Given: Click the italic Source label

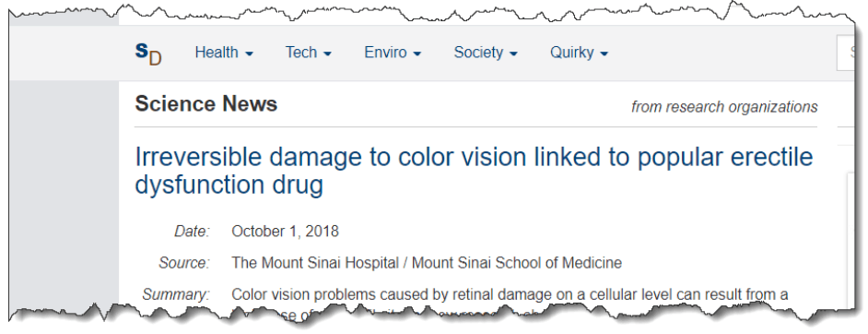Looking at the screenshot, I should (x=184, y=263).
